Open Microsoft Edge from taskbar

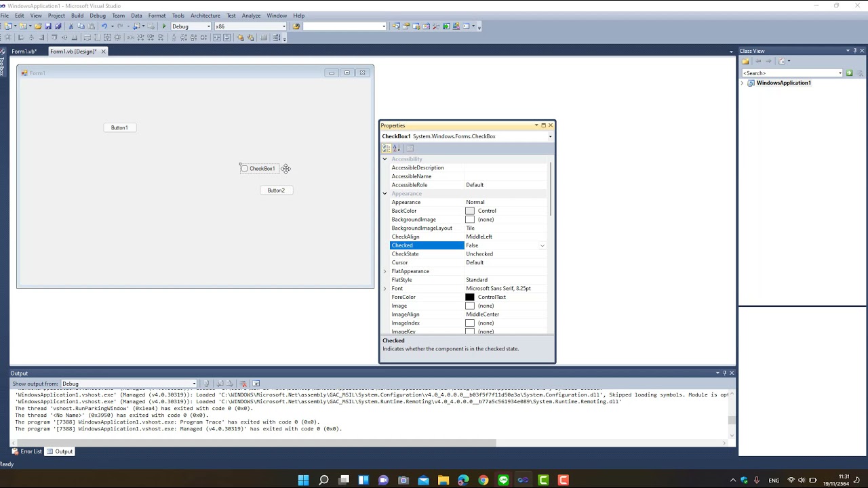(x=463, y=480)
